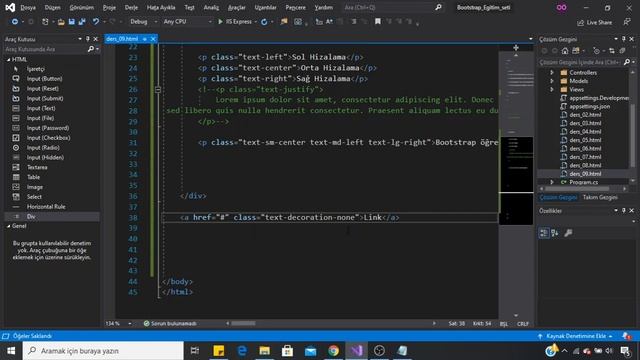Open the IIS Express target dropdown arrow

[256, 22]
